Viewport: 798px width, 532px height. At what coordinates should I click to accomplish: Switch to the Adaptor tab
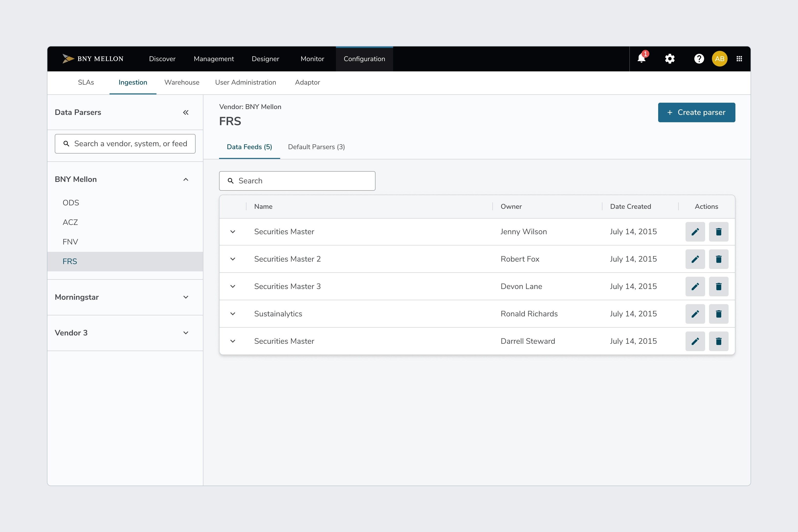click(x=307, y=82)
